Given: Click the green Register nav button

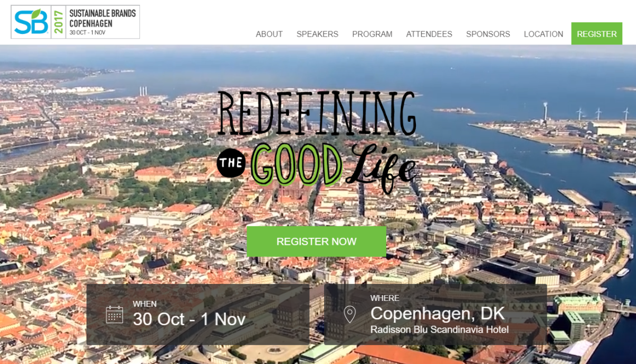Looking at the screenshot, I should click(597, 33).
